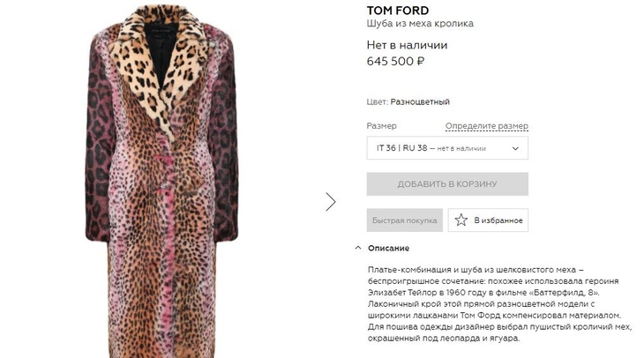Click the size dropdown's down arrow
This screenshot has width=644, height=358.
[515, 148]
